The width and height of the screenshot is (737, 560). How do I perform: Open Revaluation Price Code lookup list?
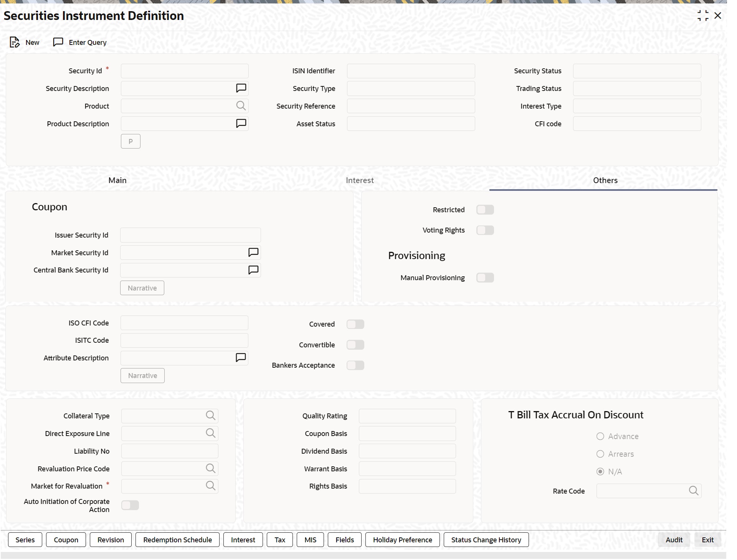pyautogui.click(x=210, y=468)
